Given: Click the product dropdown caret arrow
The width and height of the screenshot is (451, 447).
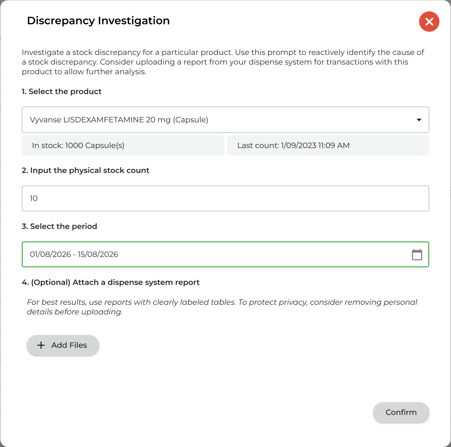Looking at the screenshot, I should [419, 120].
